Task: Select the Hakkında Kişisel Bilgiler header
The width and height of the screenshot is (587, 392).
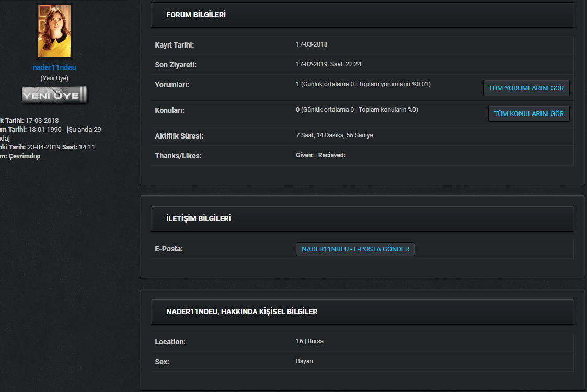Action: (362, 312)
